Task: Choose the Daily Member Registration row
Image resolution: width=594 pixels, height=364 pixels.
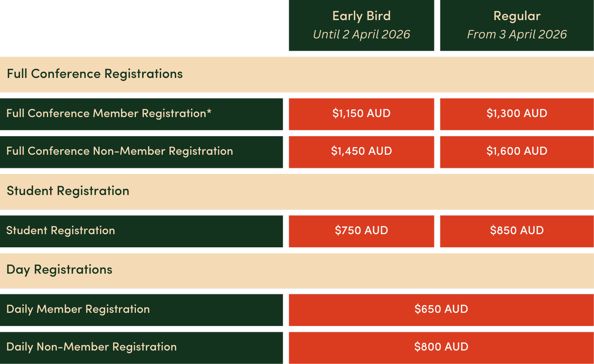Action: (x=141, y=310)
